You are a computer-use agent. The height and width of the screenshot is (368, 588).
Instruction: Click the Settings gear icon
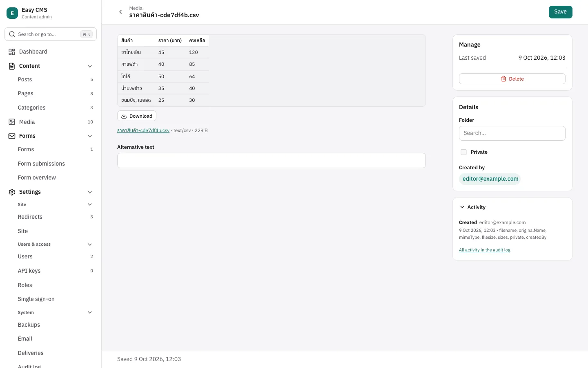pos(12,192)
